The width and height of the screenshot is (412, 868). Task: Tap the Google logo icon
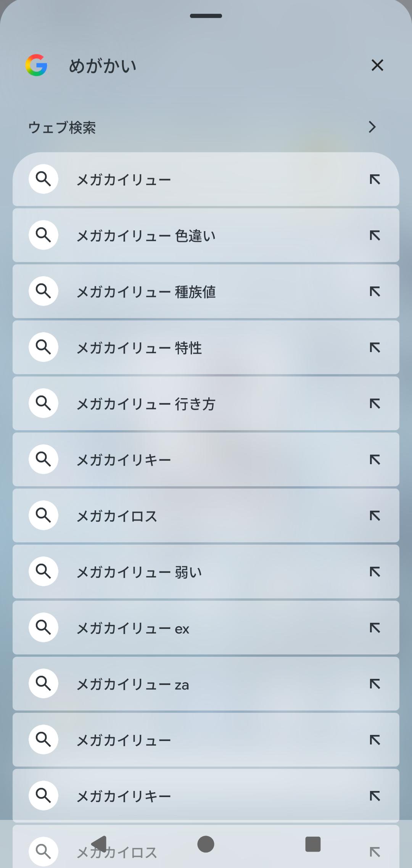(36, 65)
